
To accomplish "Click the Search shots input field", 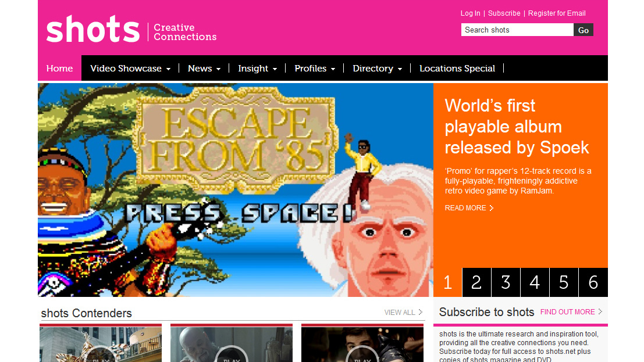I will (x=517, y=30).
